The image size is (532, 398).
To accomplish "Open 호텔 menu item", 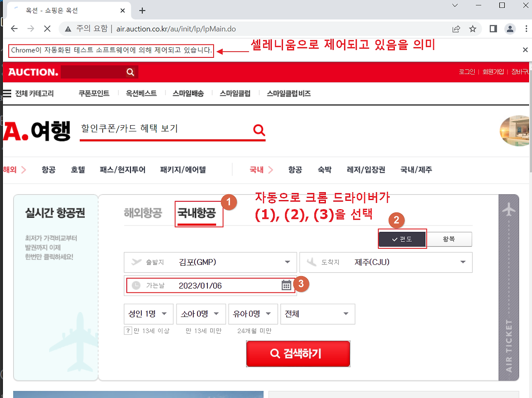I will click(78, 170).
